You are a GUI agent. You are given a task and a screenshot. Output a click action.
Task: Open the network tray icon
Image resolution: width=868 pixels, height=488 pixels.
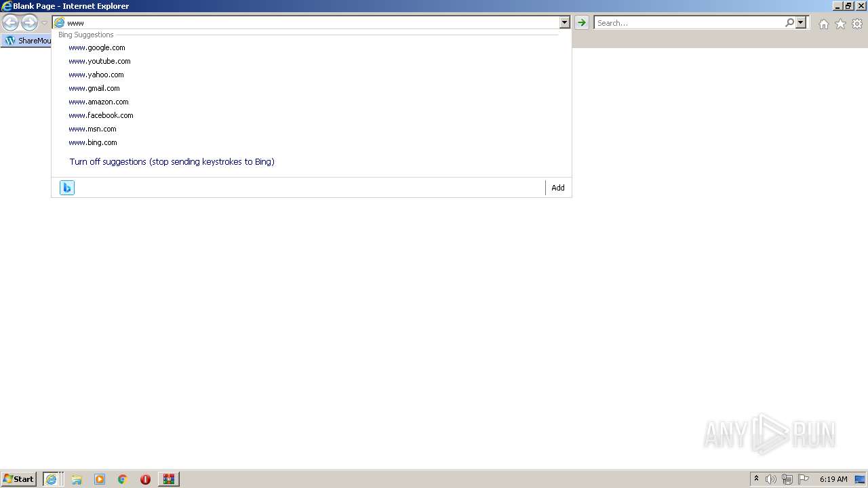(x=787, y=479)
